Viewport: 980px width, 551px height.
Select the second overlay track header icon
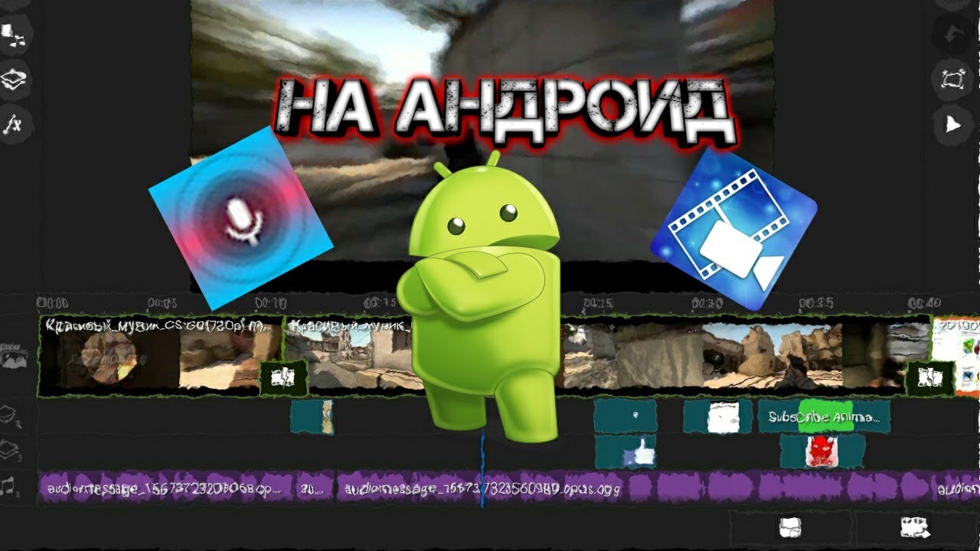(x=10, y=452)
